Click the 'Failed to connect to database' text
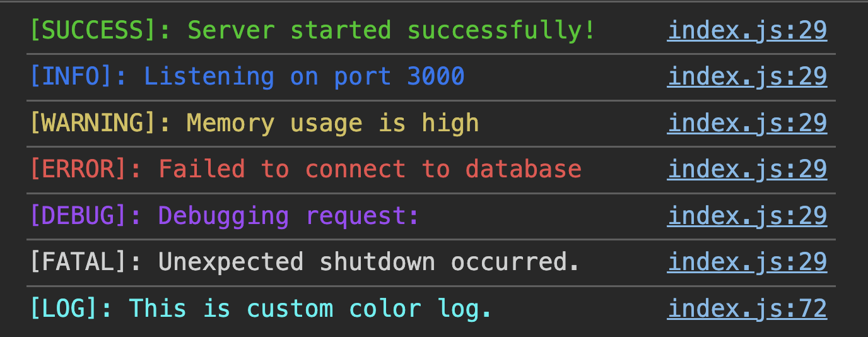868x337 pixels. click(x=370, y=169)
